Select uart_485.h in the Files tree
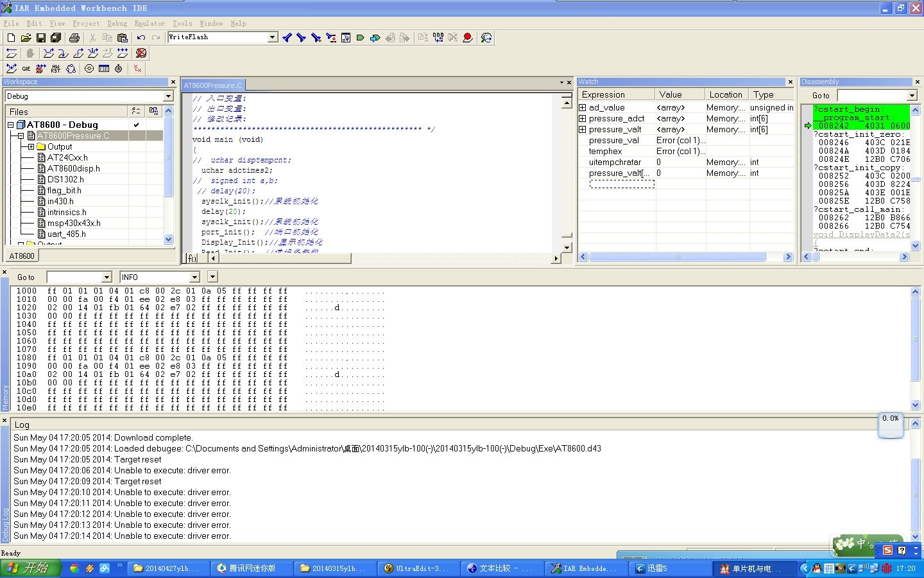This screenshot has height=578, width=924. (66, 234)
